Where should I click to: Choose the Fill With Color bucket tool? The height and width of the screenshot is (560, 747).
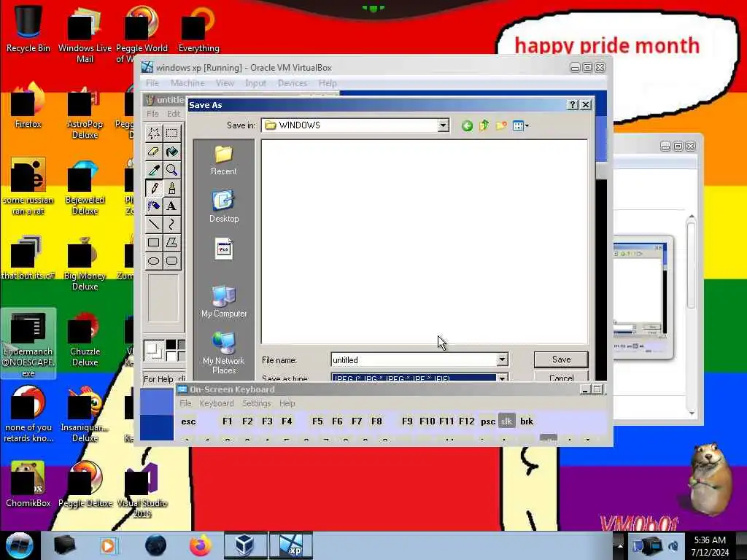click(172, 152)
